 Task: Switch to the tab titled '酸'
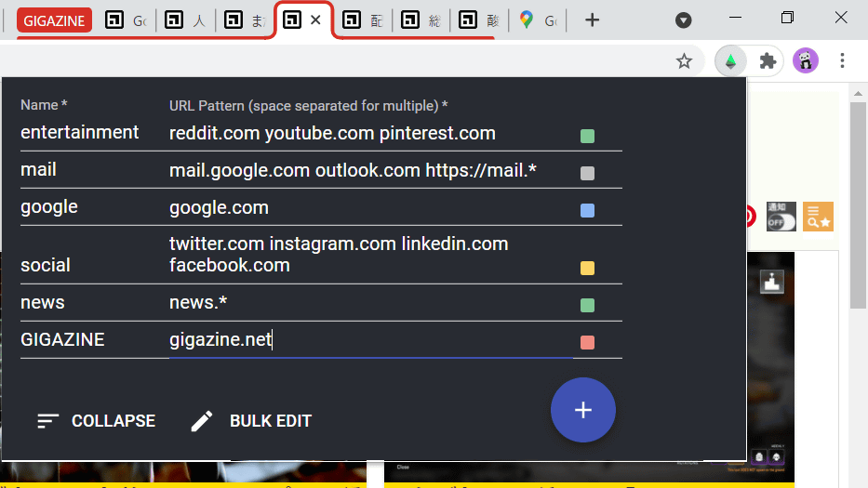(x=479, y=21)
